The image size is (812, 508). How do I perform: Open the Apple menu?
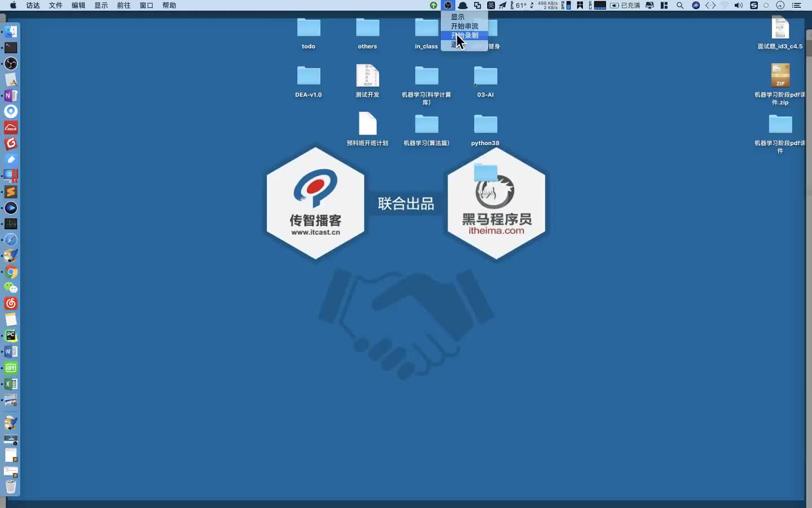[13, 5]
